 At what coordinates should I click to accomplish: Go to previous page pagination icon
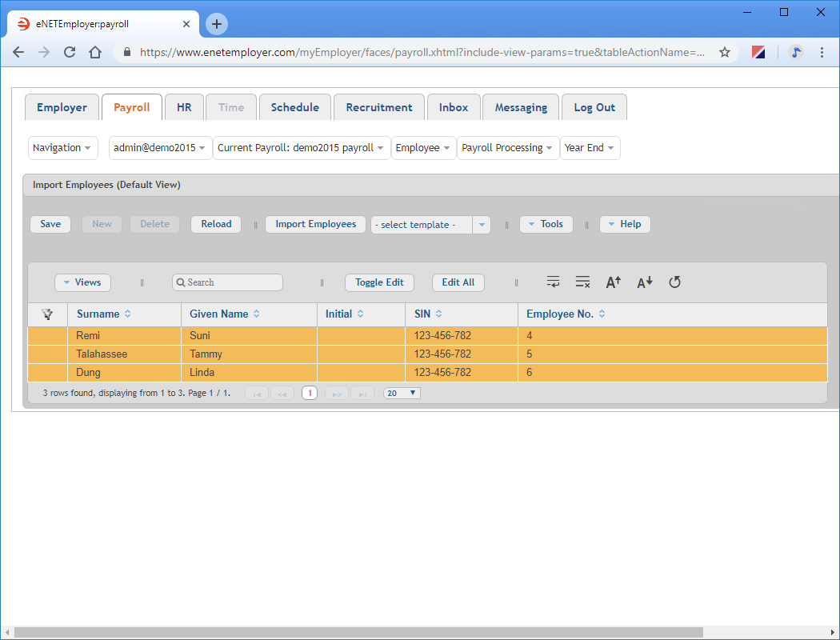coord(282,393)
